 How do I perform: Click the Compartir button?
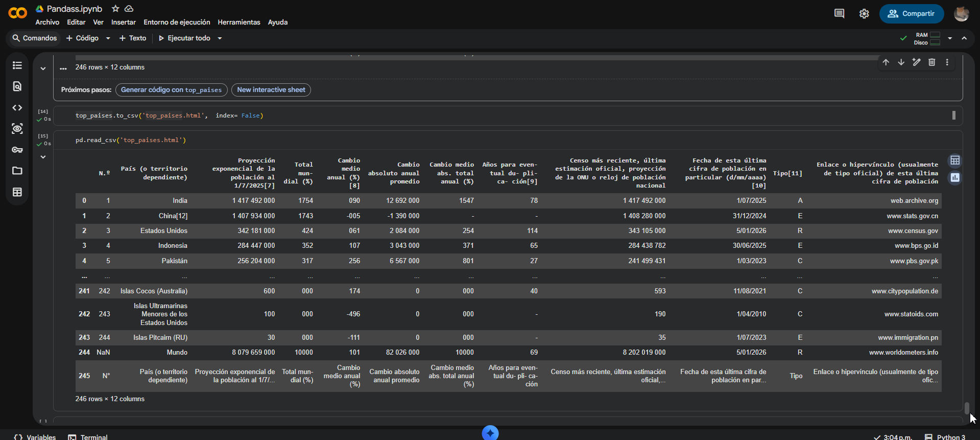point(911,14)
